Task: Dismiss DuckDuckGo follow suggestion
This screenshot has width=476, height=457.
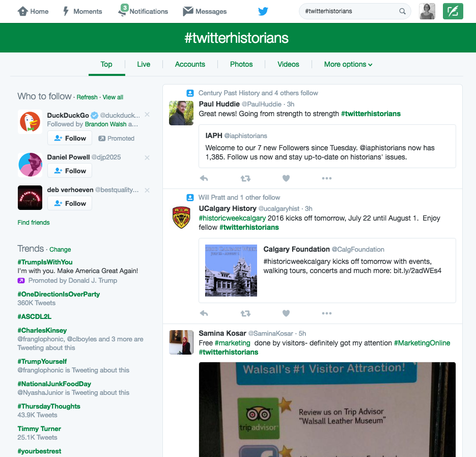Action: pos(147,115)
